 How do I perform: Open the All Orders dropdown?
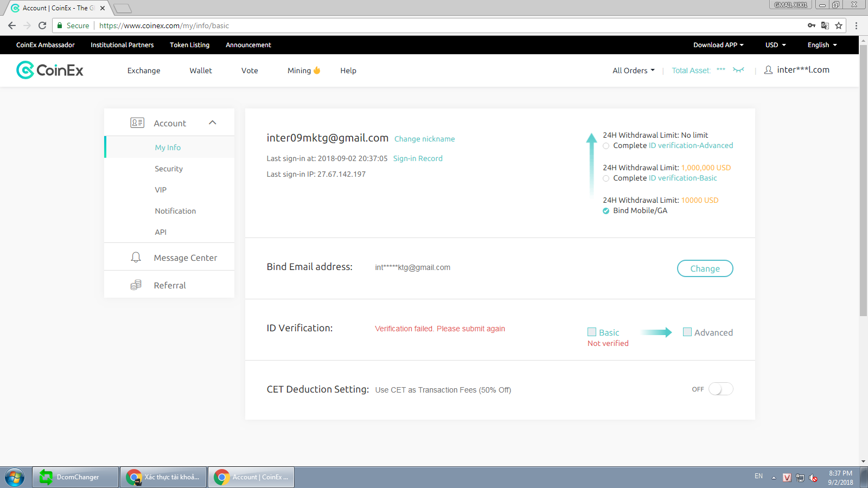(x=634, y=70)
